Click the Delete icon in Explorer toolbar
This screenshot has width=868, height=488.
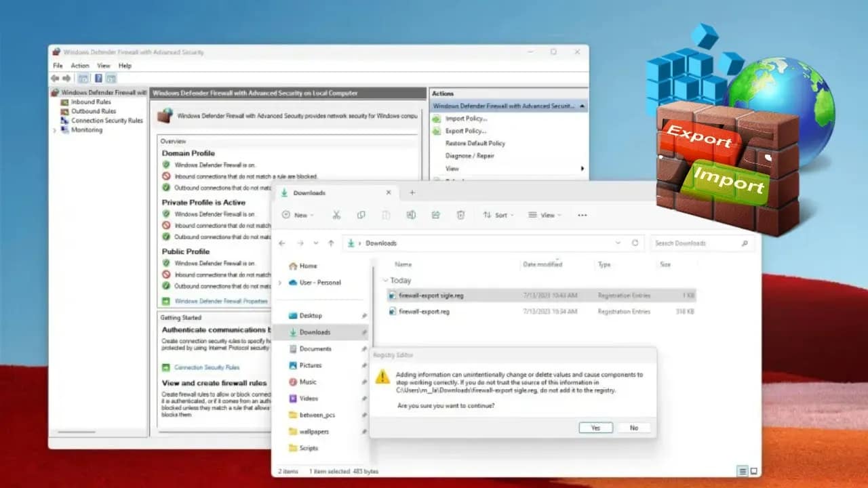pos(461,215)
